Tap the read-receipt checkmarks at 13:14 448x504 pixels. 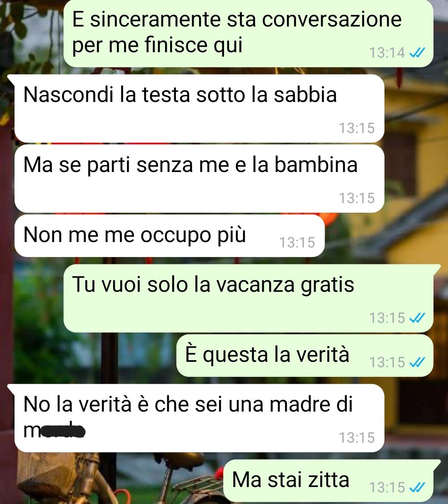tap(417, 53)
